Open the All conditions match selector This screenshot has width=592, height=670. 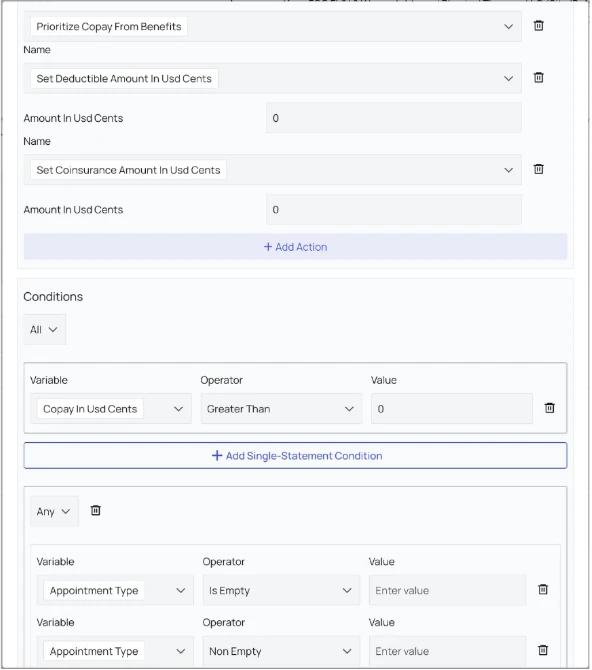tap(44, 329)
